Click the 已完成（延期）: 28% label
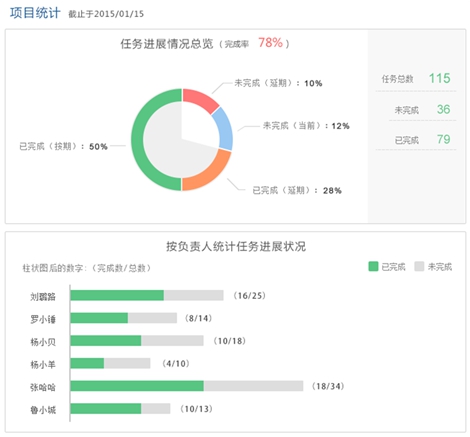470x437 pixels. 297,190
